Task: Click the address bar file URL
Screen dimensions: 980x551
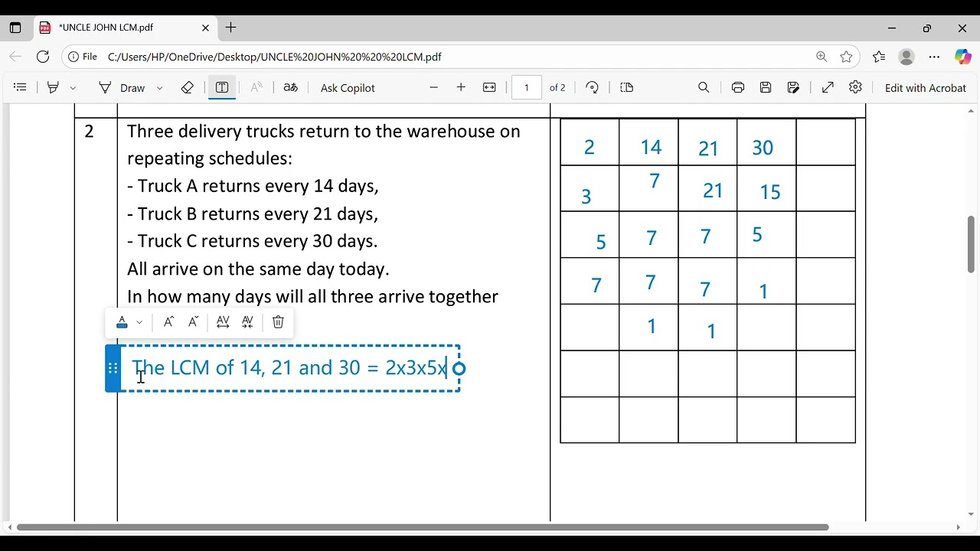Action: tap(274, 57)
